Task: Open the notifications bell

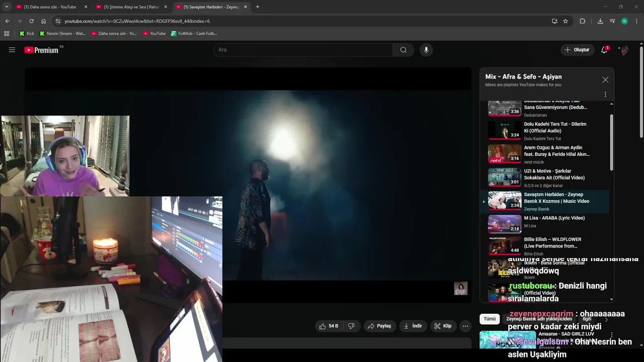Action: (604, 50)
